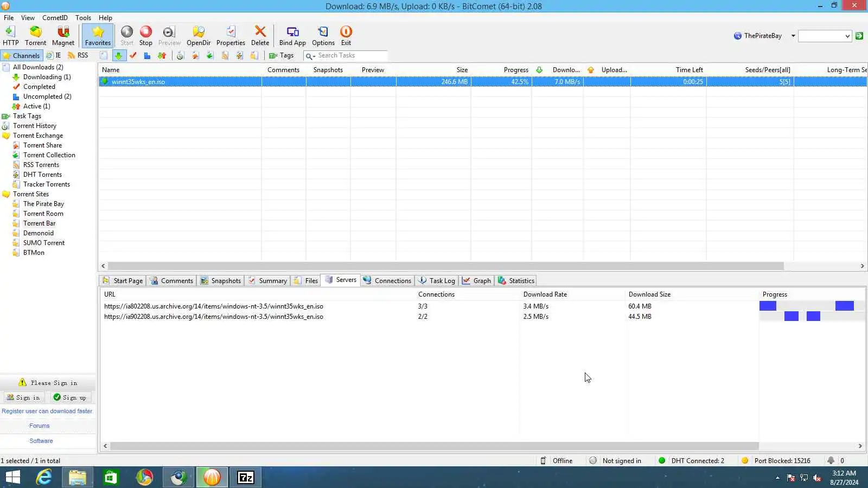The width and height of the screenshot is (868, 488).
Task: Switch to the Files tab
Action: [x=306, y=281]
